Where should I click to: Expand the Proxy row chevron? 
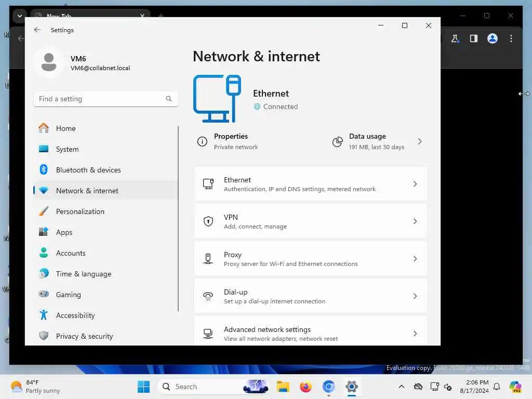415,259
